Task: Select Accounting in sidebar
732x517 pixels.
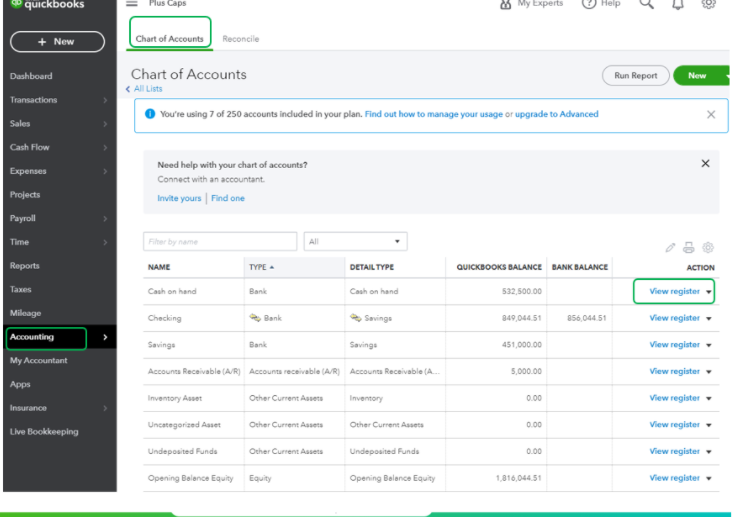Action: [x=32, y=337]
